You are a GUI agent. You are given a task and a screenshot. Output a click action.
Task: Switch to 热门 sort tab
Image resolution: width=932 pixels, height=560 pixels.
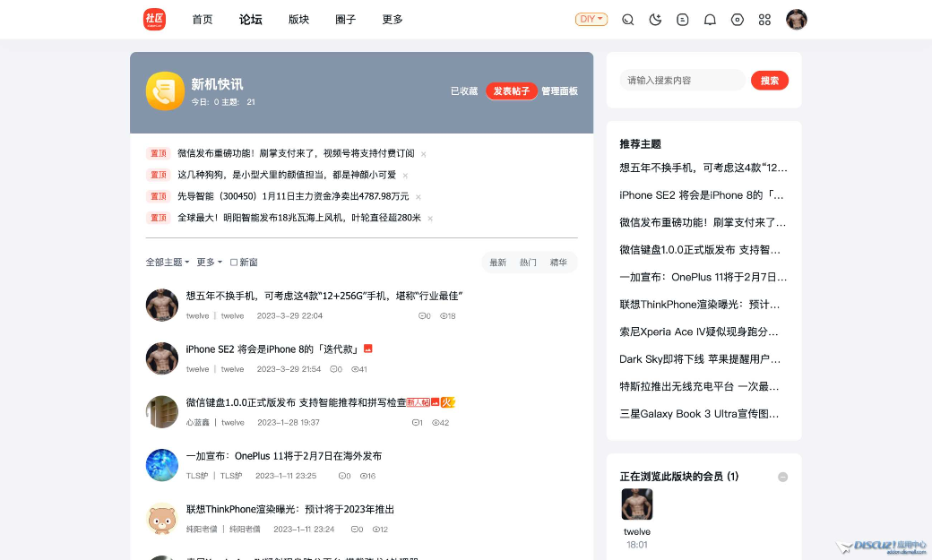528,263
